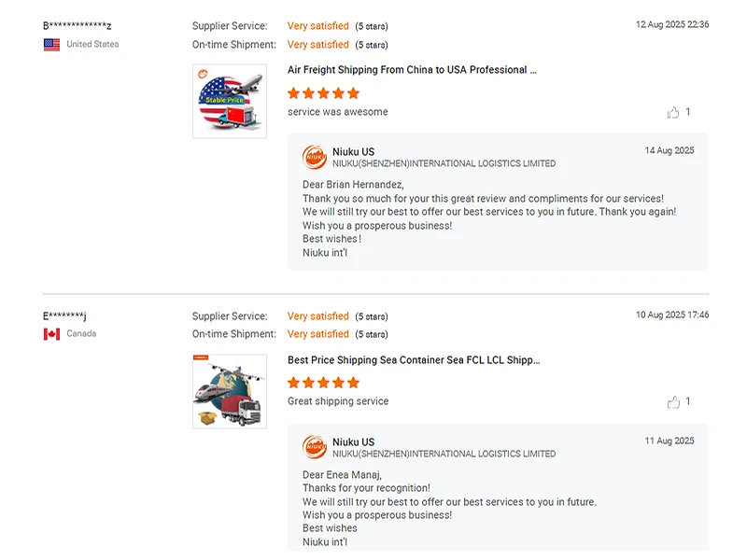This screenshot has width=747, height=560.
Task: Open Air Freight Shipping From China link
Action: point(412,70)
